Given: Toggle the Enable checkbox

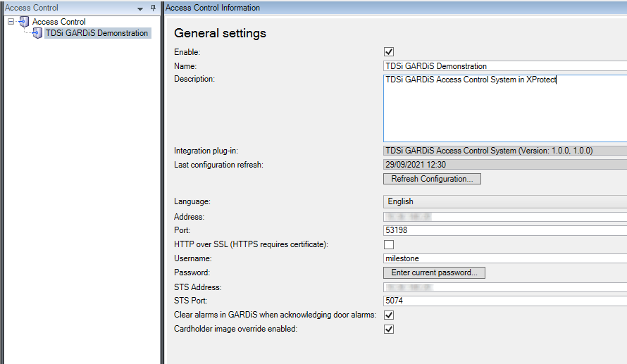Looking at the screenshot, I should point(389,51).
